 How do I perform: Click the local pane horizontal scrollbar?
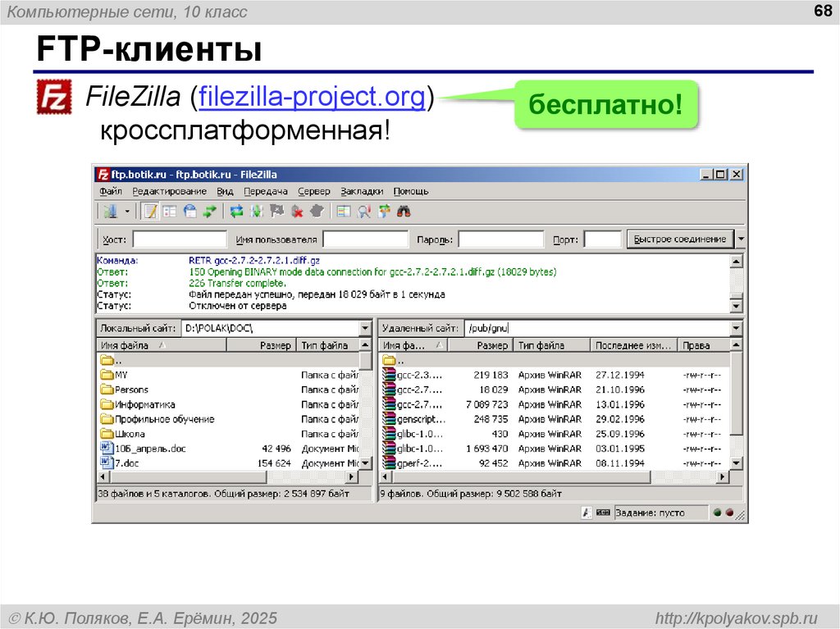tap(229, 477)
